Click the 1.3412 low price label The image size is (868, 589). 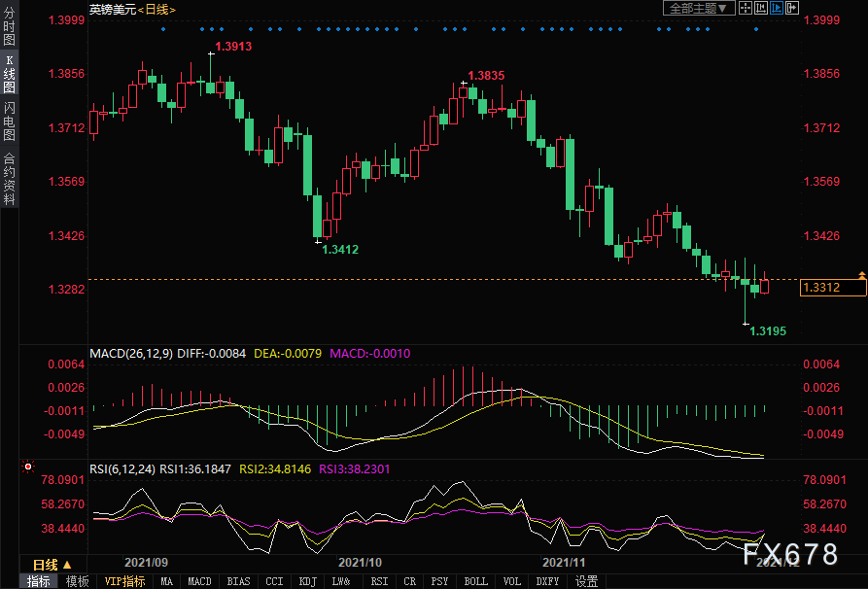click(x=340, y=250)
